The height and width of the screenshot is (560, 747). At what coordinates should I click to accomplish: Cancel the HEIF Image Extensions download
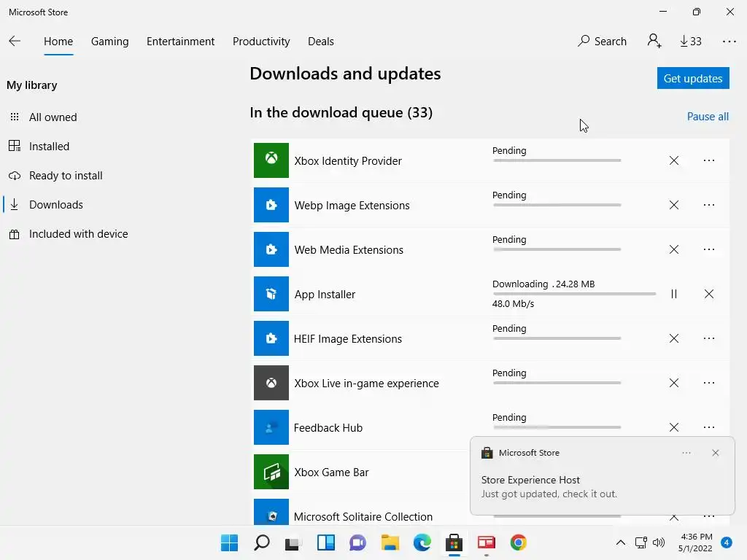point(673,338)
